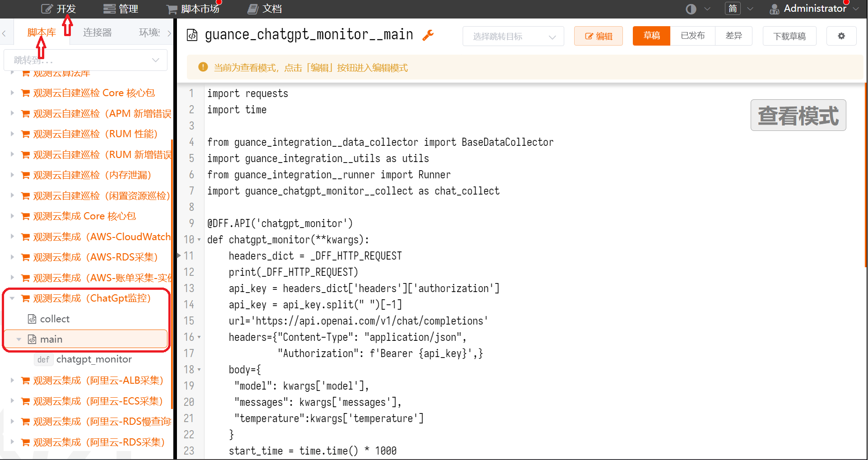Open the 跳转到 jump dropdown
868x460 pixels.
tap(85, 60)
